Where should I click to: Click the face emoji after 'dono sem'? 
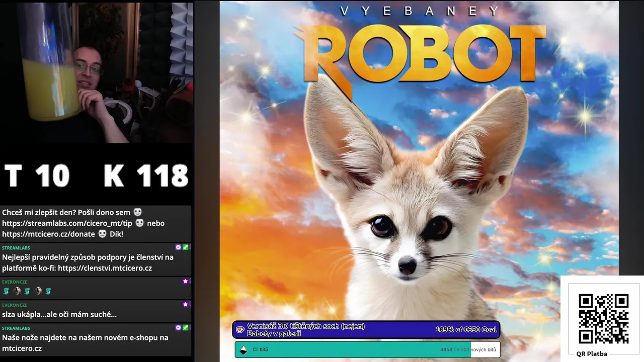pos(137,213)
